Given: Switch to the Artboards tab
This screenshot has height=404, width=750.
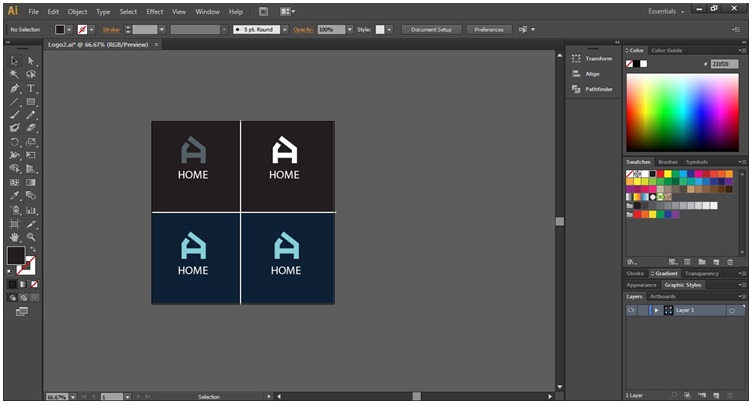Looking at the screenshot, I should pyautogui.click(x=663, y=296).
